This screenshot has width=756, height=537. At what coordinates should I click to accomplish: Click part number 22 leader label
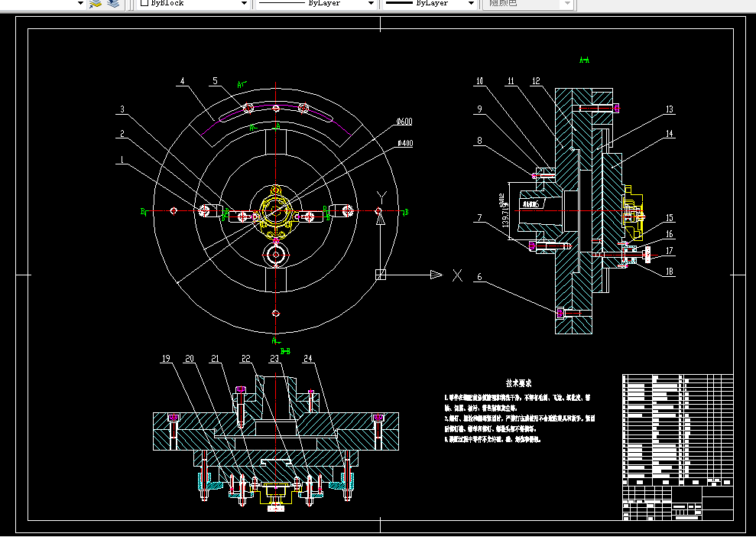point(246,359)
